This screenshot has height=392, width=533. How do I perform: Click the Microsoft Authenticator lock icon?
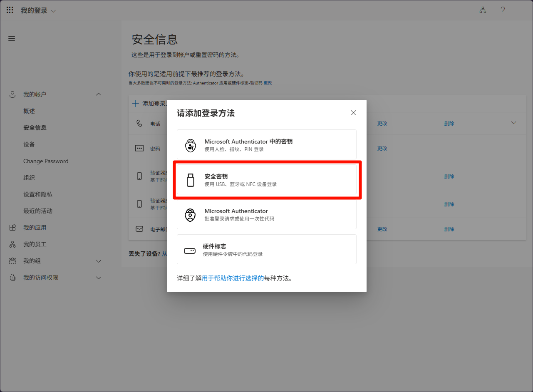click(190, 215)
